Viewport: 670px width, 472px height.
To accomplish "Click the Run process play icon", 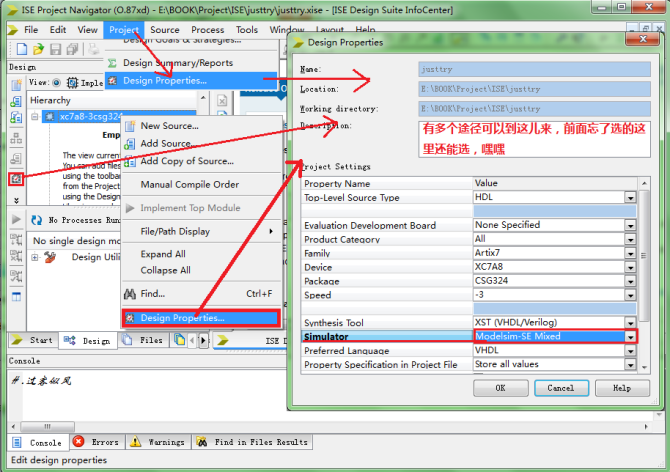I will (16, 220).
